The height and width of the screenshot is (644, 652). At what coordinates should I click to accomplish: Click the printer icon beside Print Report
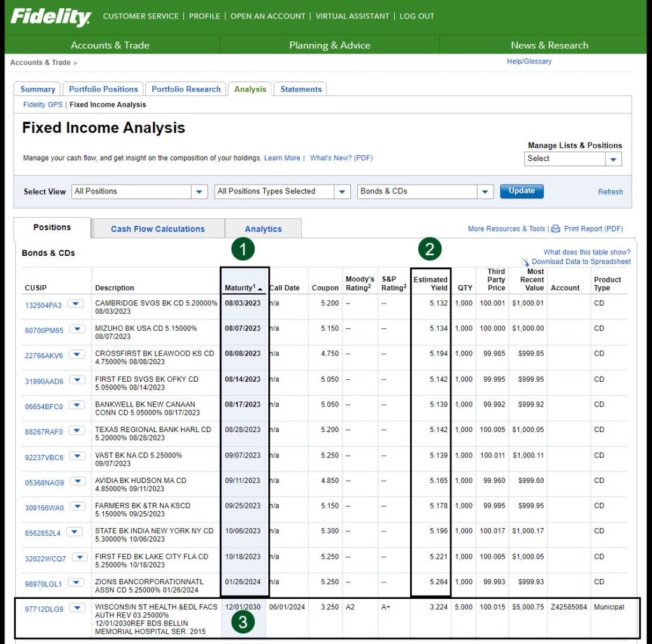pos(556,229)
